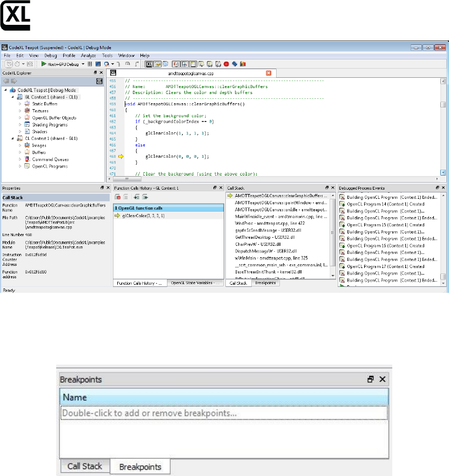Viewport: 449px width, 476px height.
Task: Click the step over arrow icon
Action: click(128, 64)
